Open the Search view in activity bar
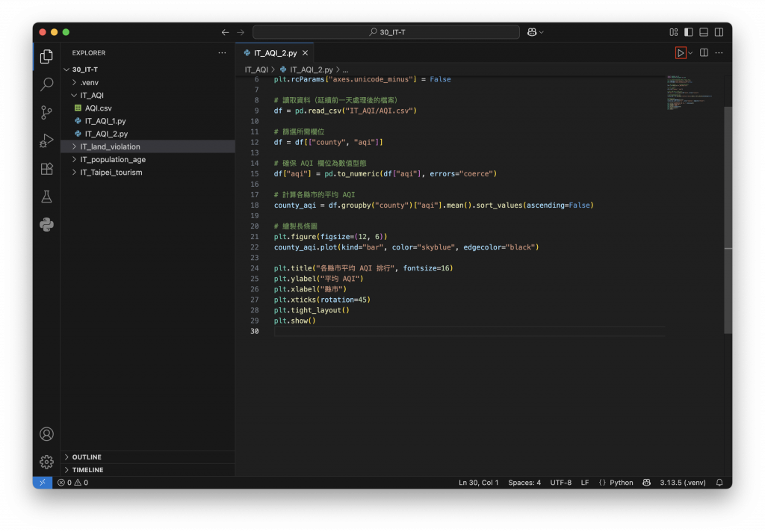The width and height of the screenshot is (765, 532). pyautogui.click(x=46, y=84)
